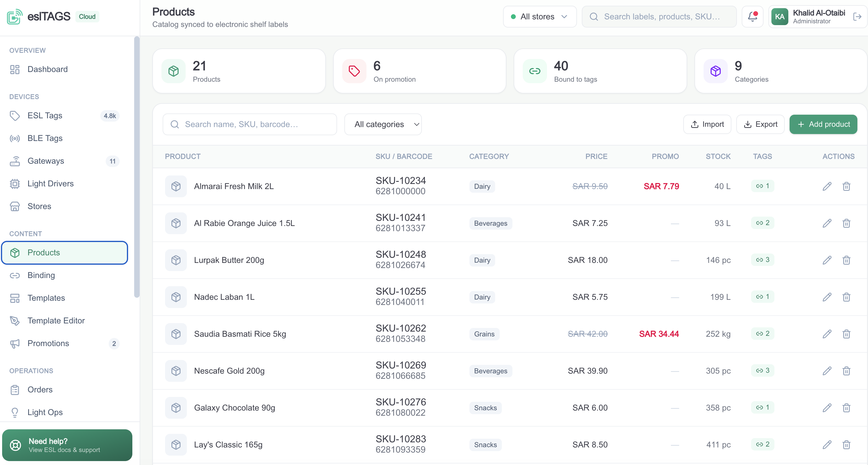868x465 pixels.
Task: Click the Cloud badge beside esITAGS
Action: [x=87, y=17]
